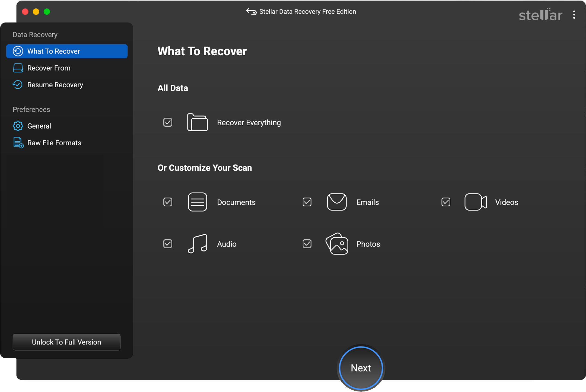Select Recover From in the sidebar
This screenshot has width=586, height=392.
(x=49, y=68)
